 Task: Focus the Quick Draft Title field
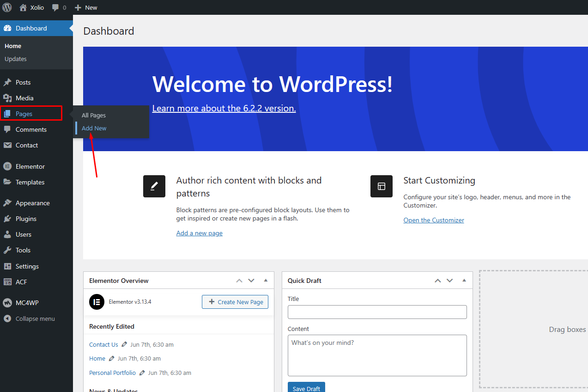pos(377,312)
